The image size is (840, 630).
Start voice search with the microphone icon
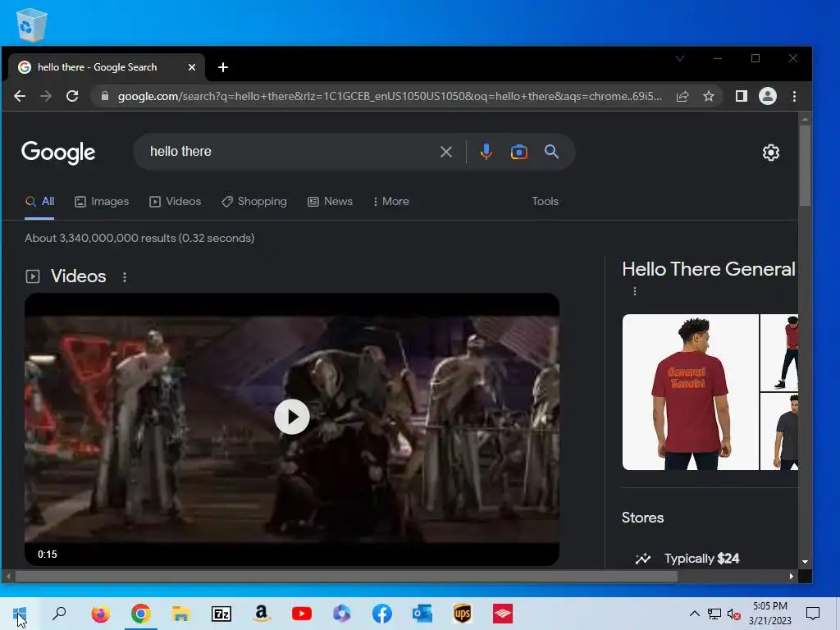point(486,152)
